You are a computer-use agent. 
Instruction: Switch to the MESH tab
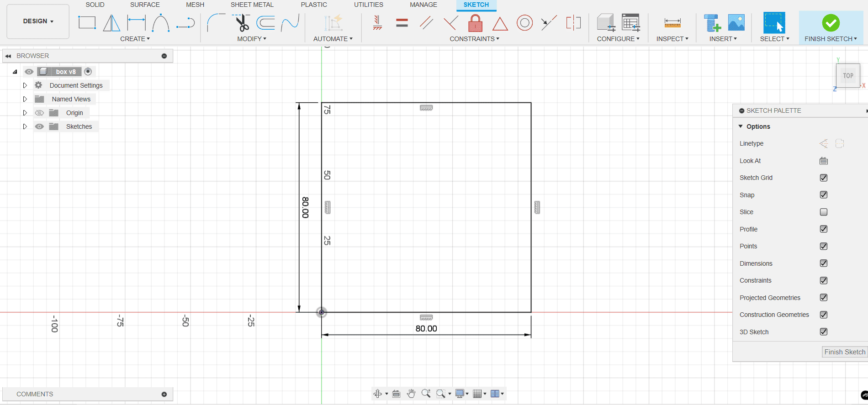coord(195,5)
